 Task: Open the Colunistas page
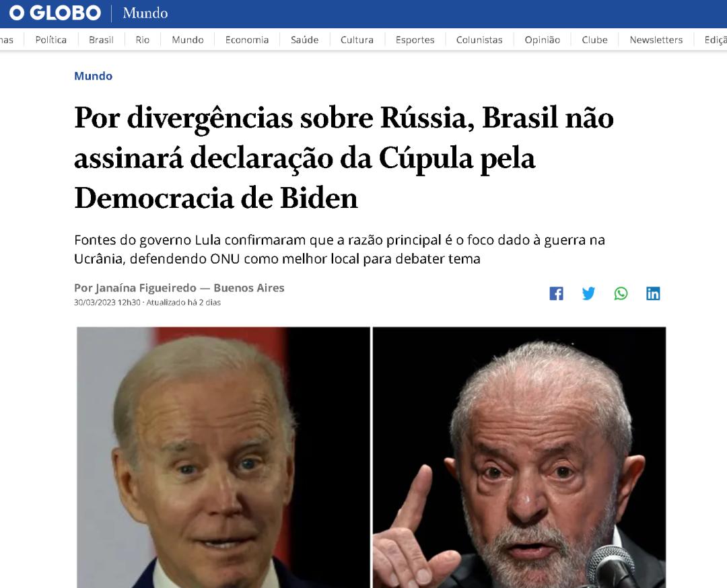[479, 40]
